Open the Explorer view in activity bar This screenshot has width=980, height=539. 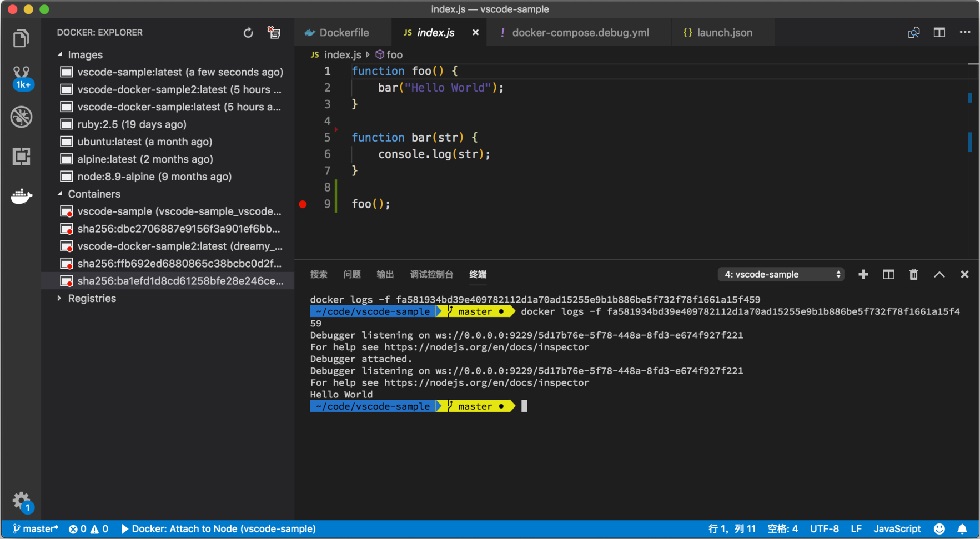[21, 39]
